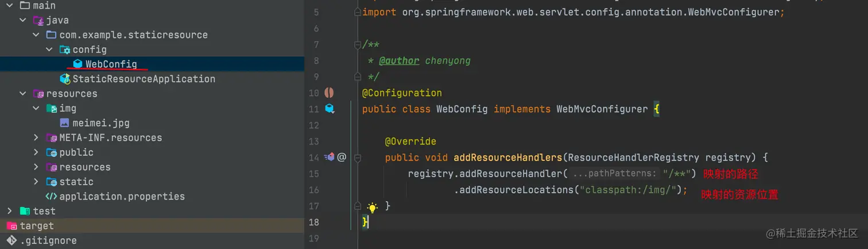Expand the META-INF.resources folder
Viewport: 868px width, 249px height.
36,137
